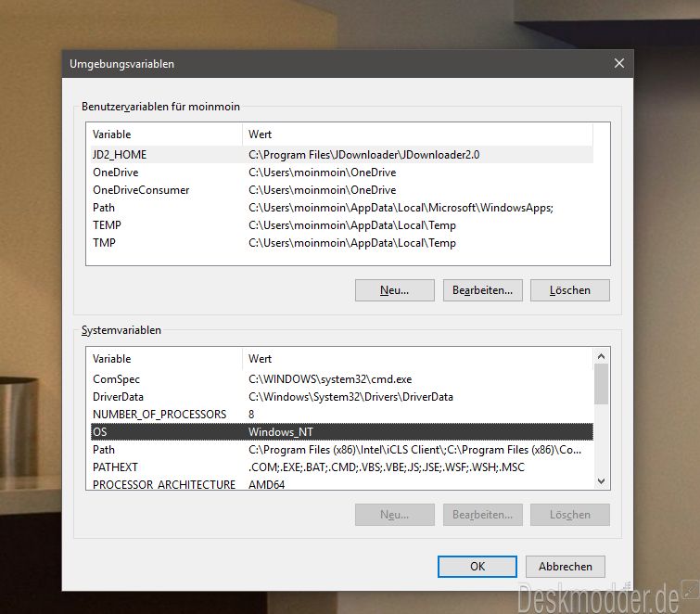Select the TMP user variable
The image size is (700, 614).
point(342,243)
